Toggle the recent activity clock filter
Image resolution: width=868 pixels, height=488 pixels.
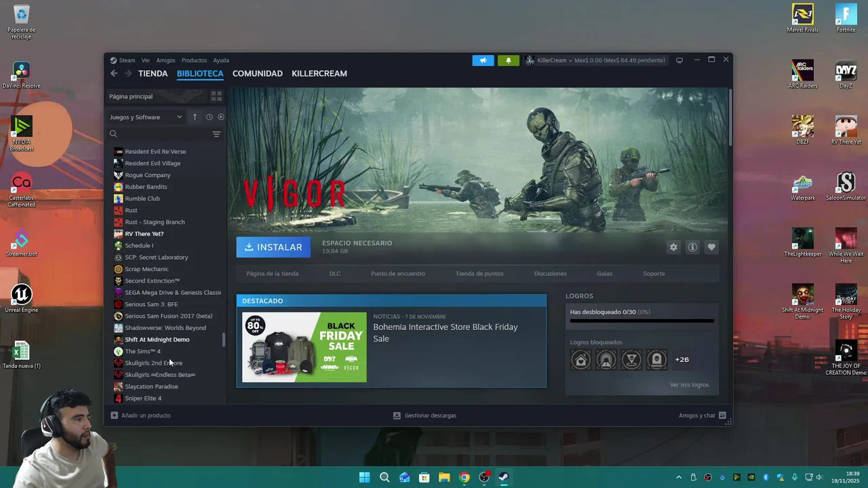[210, 117]
